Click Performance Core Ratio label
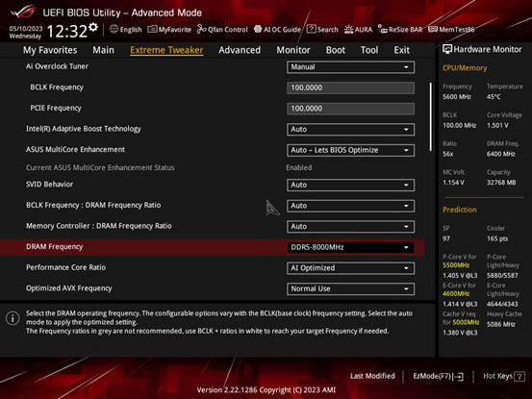532x399 pixels. tap(65, 267)
